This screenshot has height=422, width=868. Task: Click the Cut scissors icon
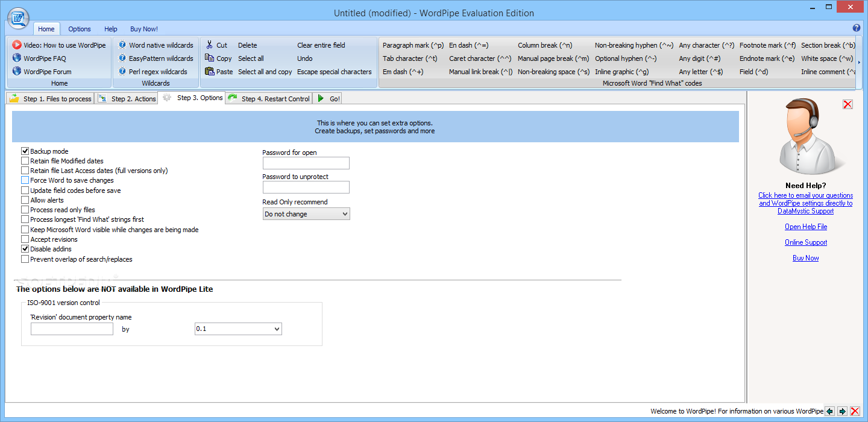209,45
